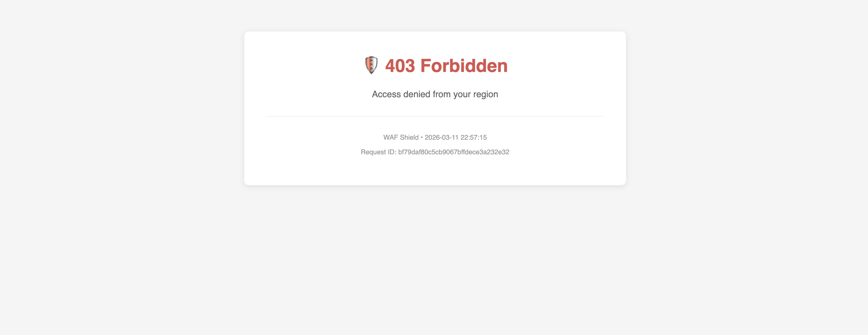Click the time "22:57:15"
The width and height of the screenshot is (868, 335).
[x=473, y=137]
